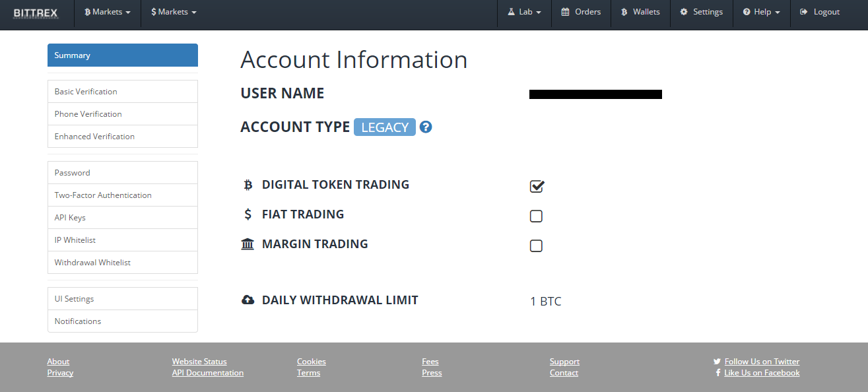
Task: Open the Website Status link
Action: (199, 362)
